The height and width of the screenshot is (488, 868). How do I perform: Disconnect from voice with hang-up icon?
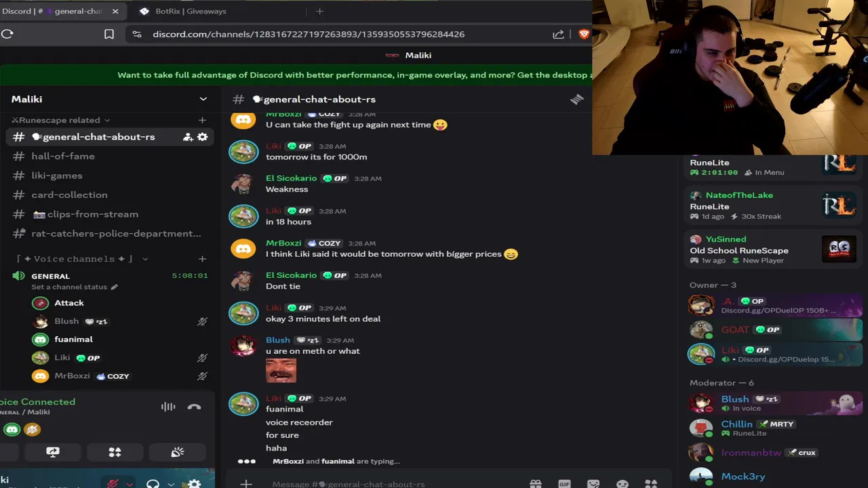(194, 407)
